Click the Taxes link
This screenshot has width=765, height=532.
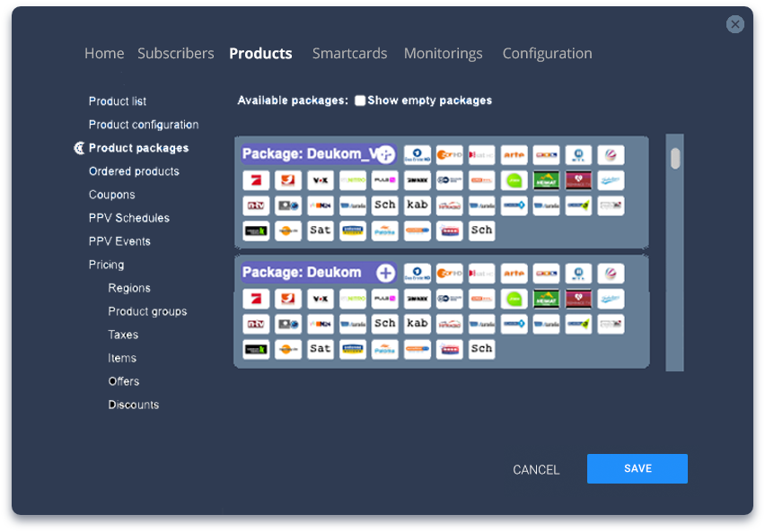tap(123, 335)
